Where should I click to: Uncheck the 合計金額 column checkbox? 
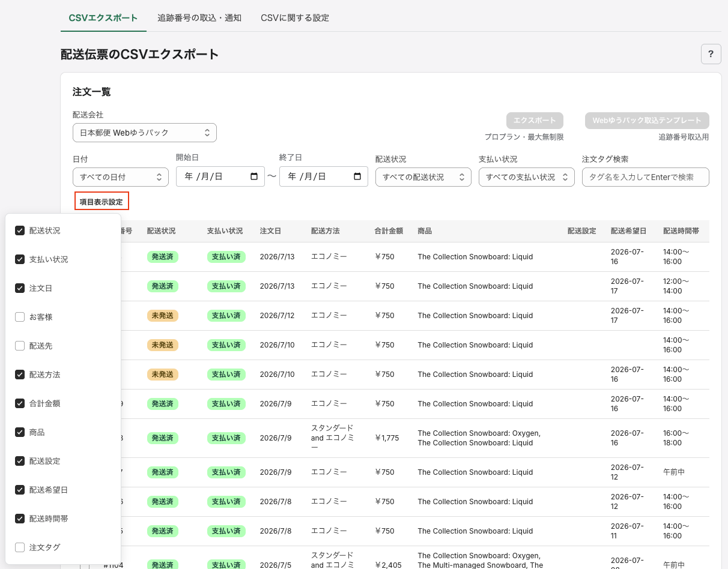20,403
